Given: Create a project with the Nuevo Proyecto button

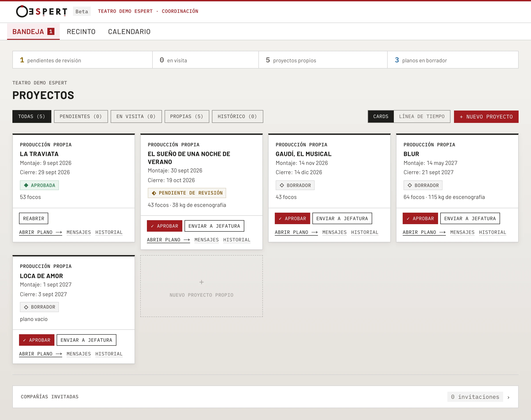Looking at the screenshot, I should point(486,116).
